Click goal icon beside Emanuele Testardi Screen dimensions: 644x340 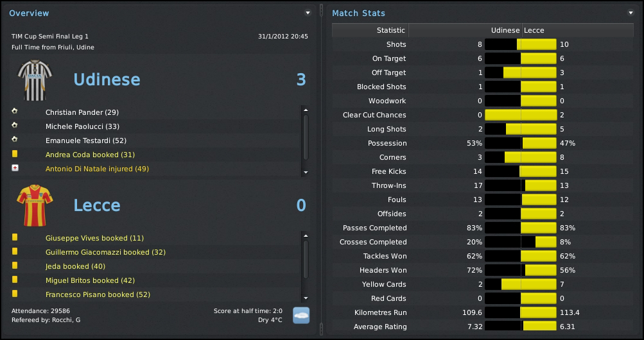tap(15, 140)
